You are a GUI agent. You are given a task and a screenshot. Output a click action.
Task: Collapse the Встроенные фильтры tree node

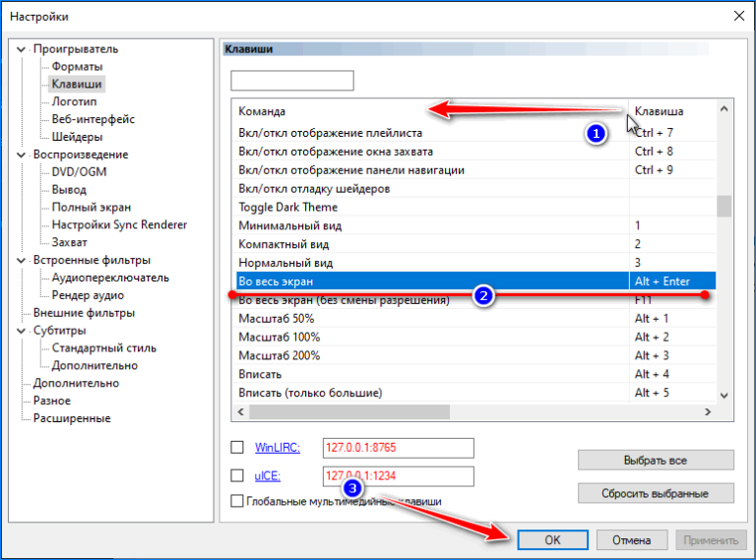tap(22, 260)
